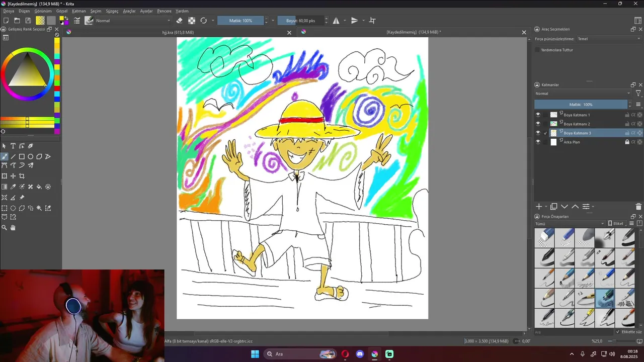
Task: Select the Color Sampler eyedropper tool
Action: tap(13, 187)
